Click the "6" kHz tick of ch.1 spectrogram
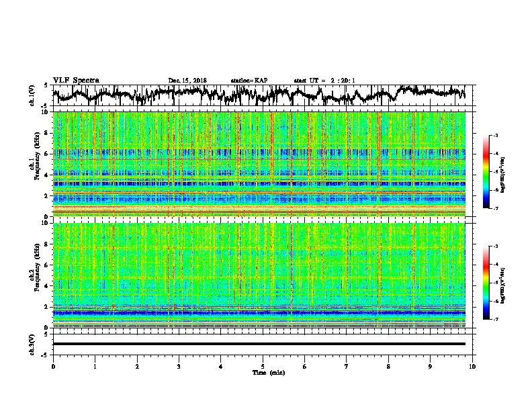Screen dimensions: 532x411 pyautogui.click(x=48, y=154)
